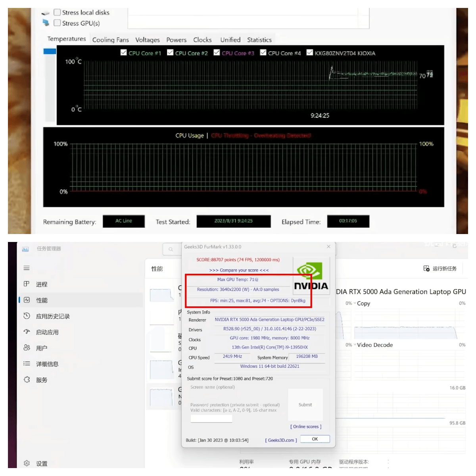
Task: Click the search box in Task Manager
Action: 172,249
